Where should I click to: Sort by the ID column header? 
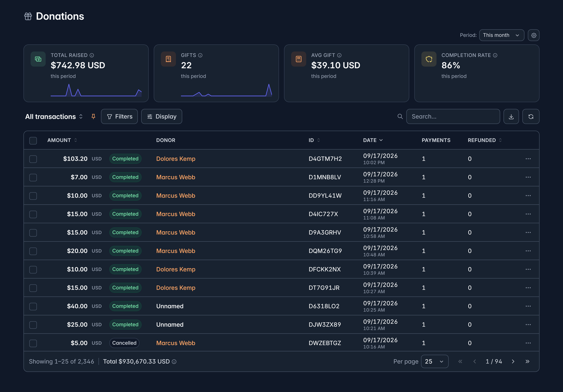(x=314, y=140)
